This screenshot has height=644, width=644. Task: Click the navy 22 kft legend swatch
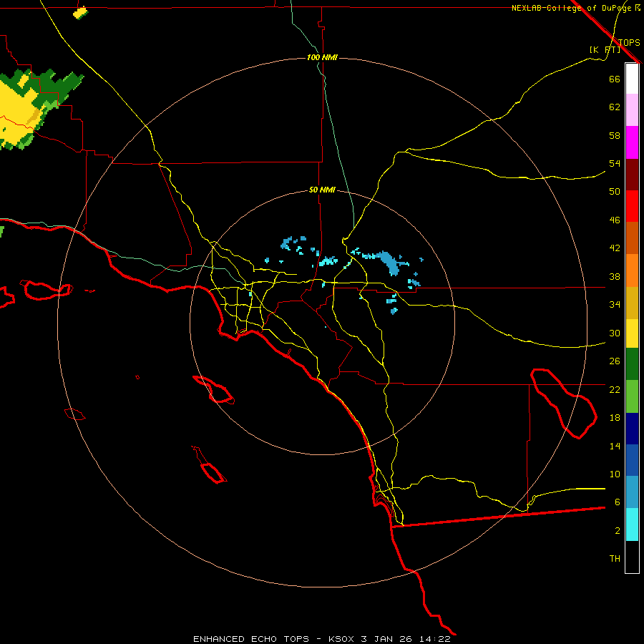[x=632, y=429]
